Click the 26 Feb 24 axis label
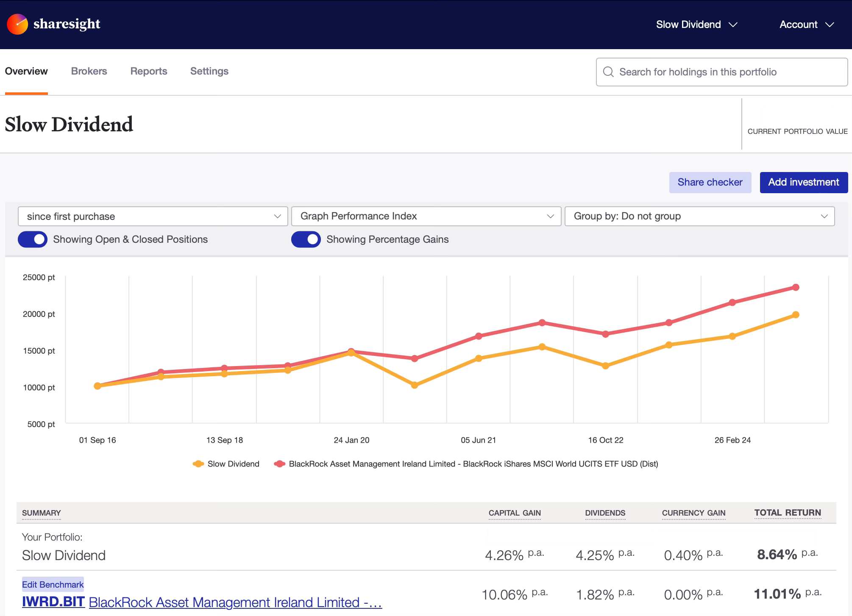Viewport: 852px width, 616px height. [732, 440]
